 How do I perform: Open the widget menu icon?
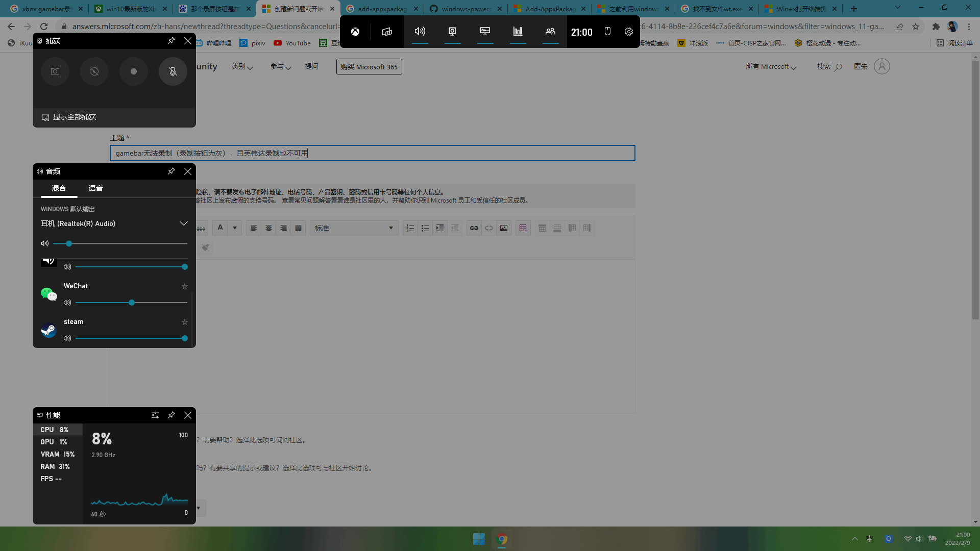387,32
